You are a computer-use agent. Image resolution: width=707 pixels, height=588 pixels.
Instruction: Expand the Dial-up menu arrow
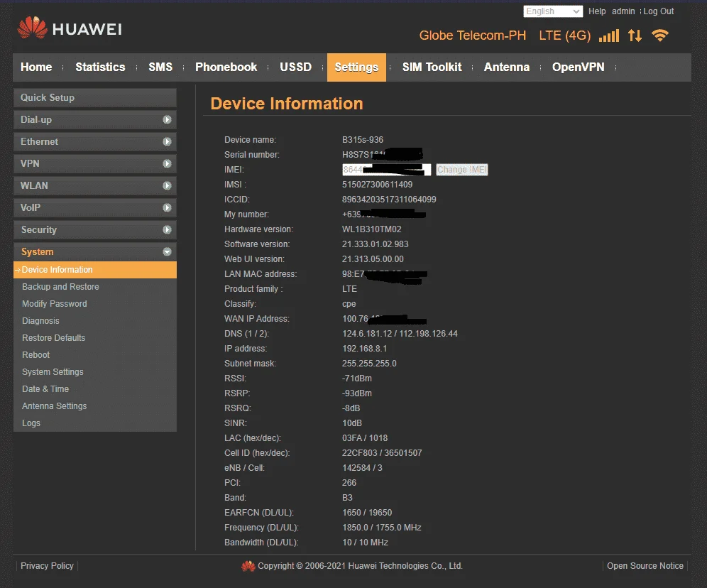[x=167, y=119]
